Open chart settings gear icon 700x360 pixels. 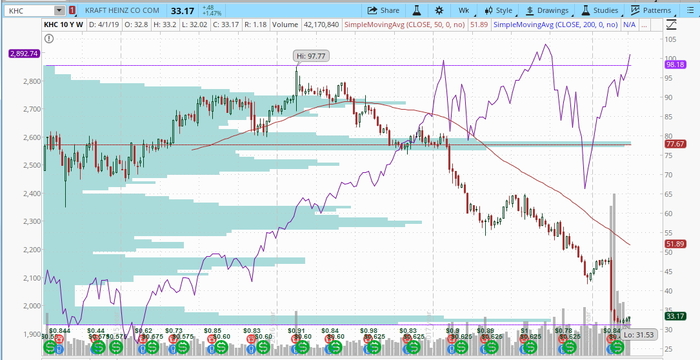click(439, 10)
